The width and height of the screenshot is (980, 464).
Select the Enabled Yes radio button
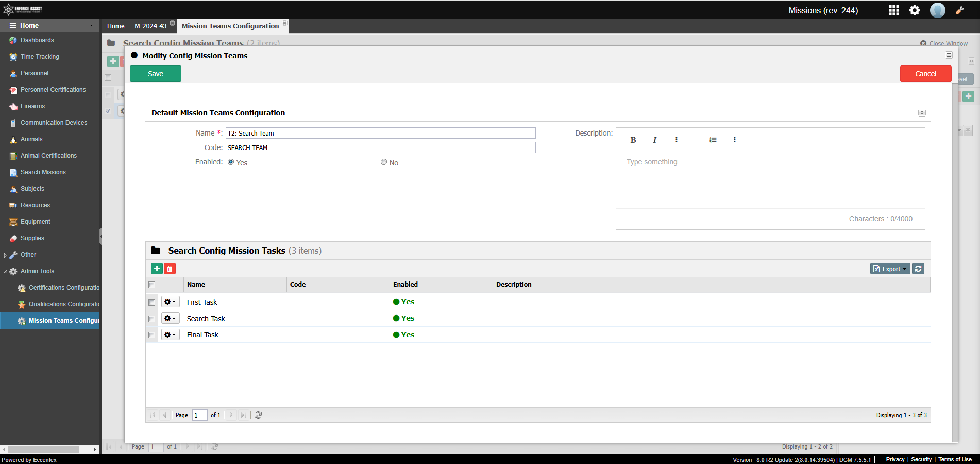pos(231,162)
